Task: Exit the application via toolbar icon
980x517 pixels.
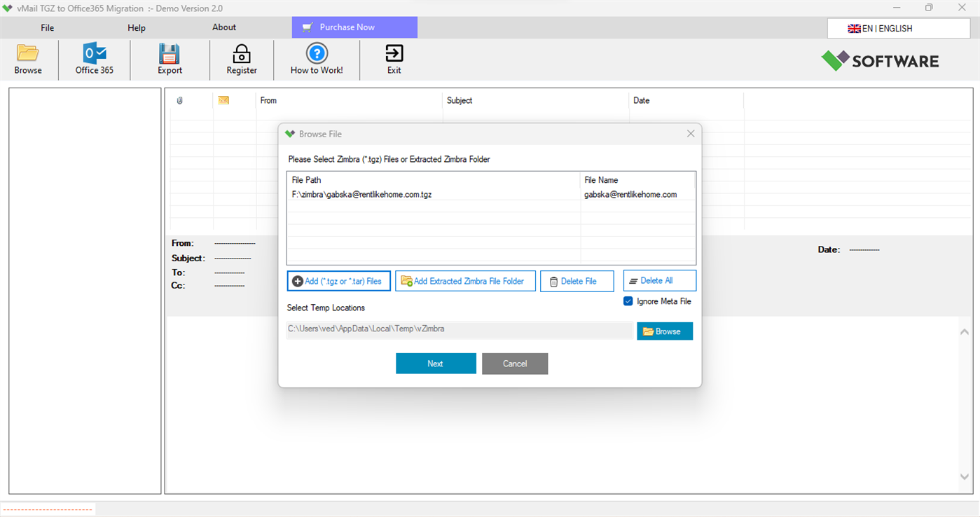Action: coord(394,59)
